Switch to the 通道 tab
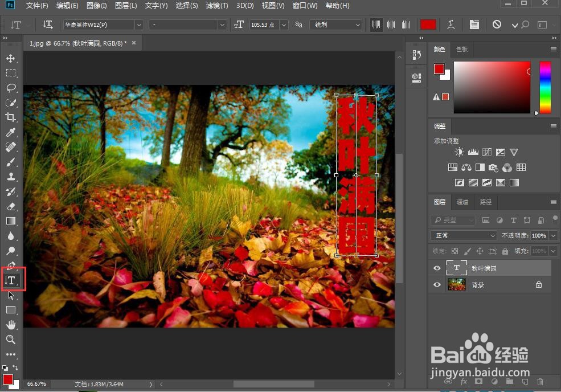 pyautogui.click(x=462, y=202)
